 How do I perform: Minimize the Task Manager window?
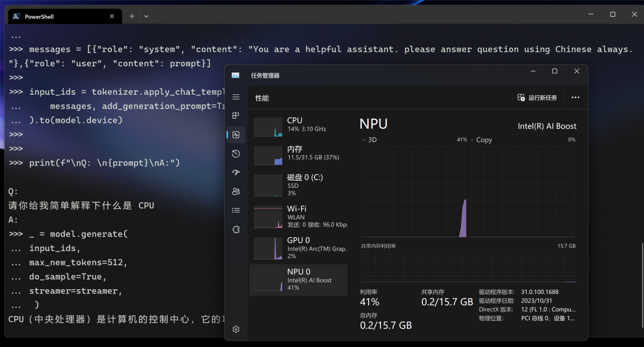click(x=533, y=71)
